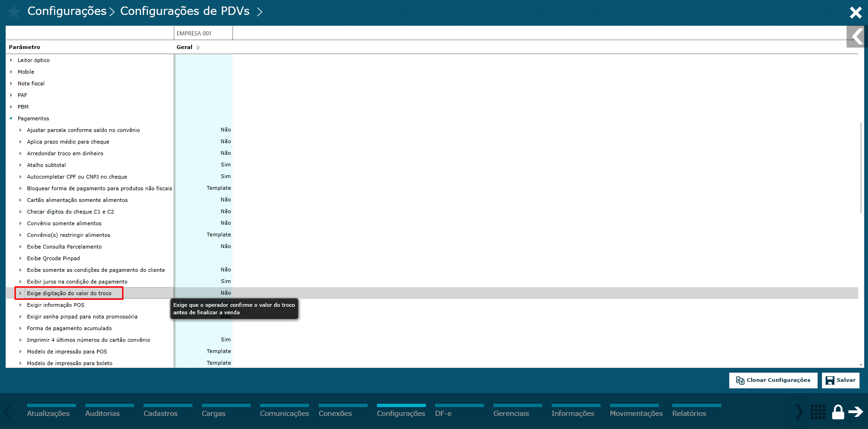This screenshot has height=429, width=868.
Task: Open the Relatórios menu
Action: pyautogui.click(x=689, y=413)
